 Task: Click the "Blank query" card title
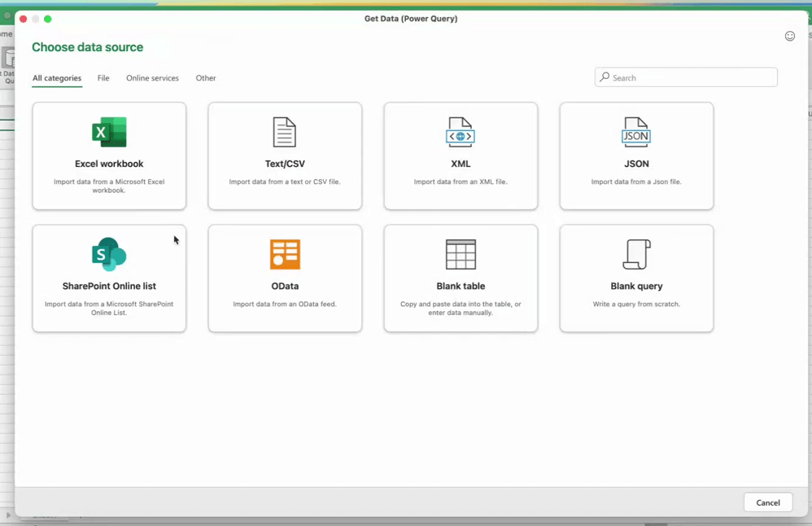point(636,286)
